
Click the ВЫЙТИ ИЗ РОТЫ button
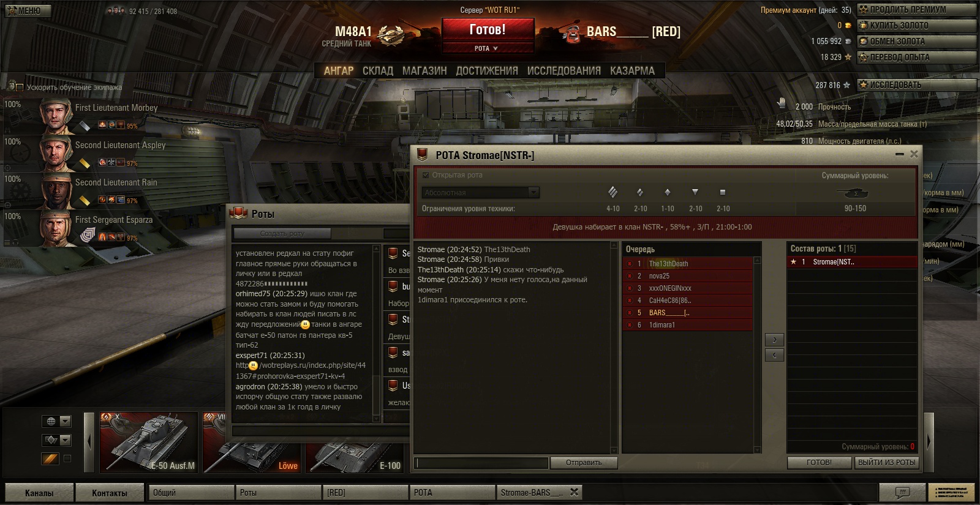coord(886,463)
